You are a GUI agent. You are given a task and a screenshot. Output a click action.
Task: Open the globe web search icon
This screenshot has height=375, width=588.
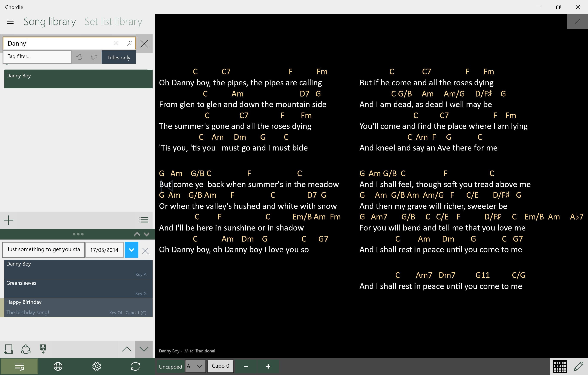[x=58, y=366]
